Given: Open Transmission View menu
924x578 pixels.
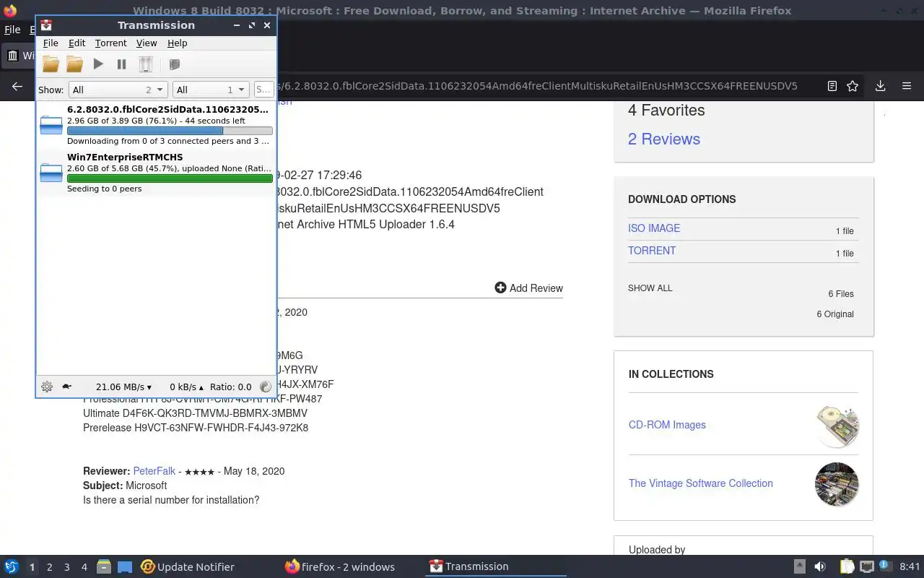Looking at the screenshot, I should tap(147, 43).
